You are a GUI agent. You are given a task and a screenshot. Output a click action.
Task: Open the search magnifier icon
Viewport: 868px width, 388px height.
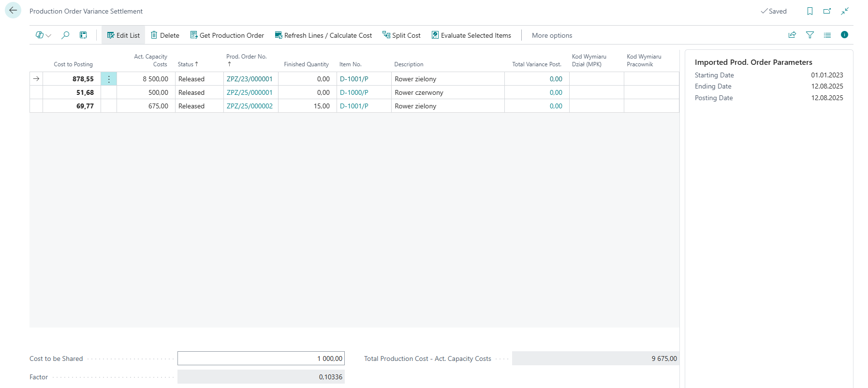coord(65,35)
